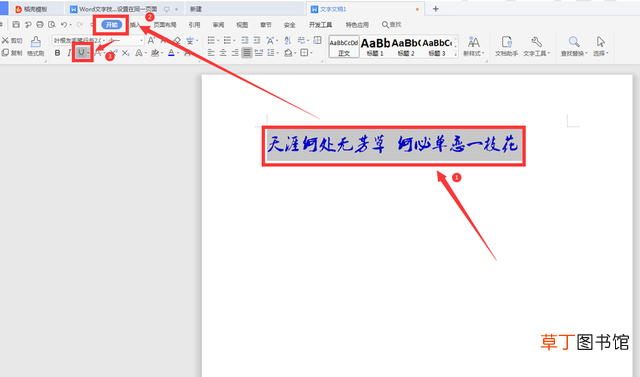Apply the 正文 (Normal) style
Image resolution: width=640 pixels, height=377 pixels.
click(x=344, y=47)
